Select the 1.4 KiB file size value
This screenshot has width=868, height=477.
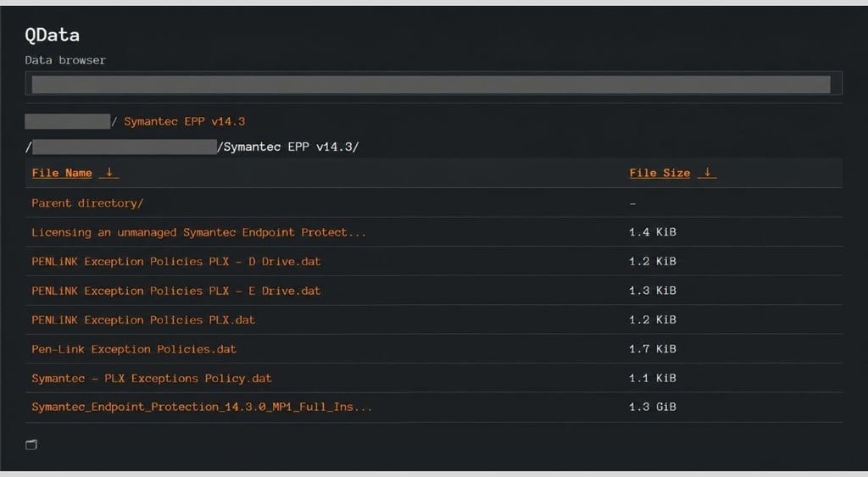(x=653, y=232)
